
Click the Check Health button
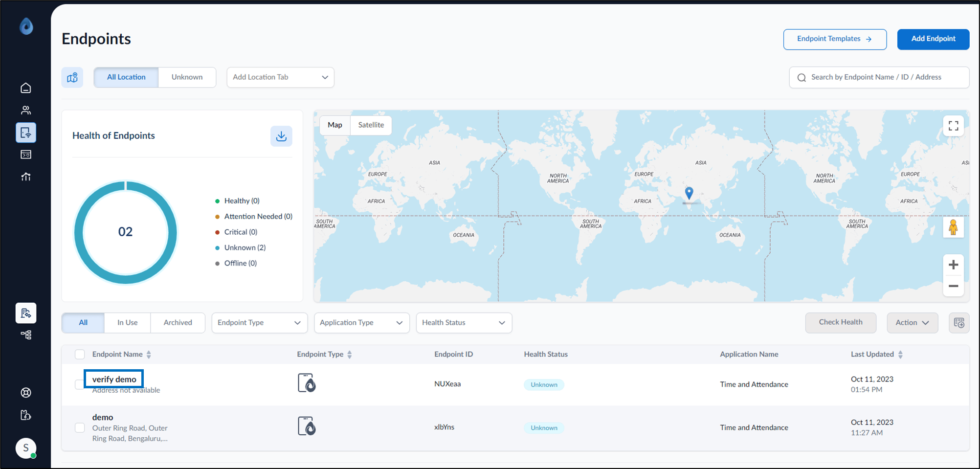(841, 323)
